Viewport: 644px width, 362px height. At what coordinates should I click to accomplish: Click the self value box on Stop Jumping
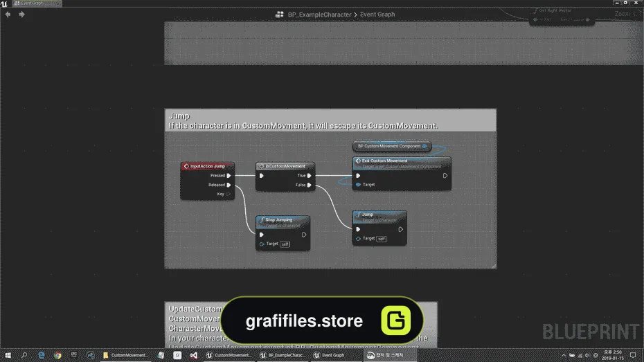(285, 244)
